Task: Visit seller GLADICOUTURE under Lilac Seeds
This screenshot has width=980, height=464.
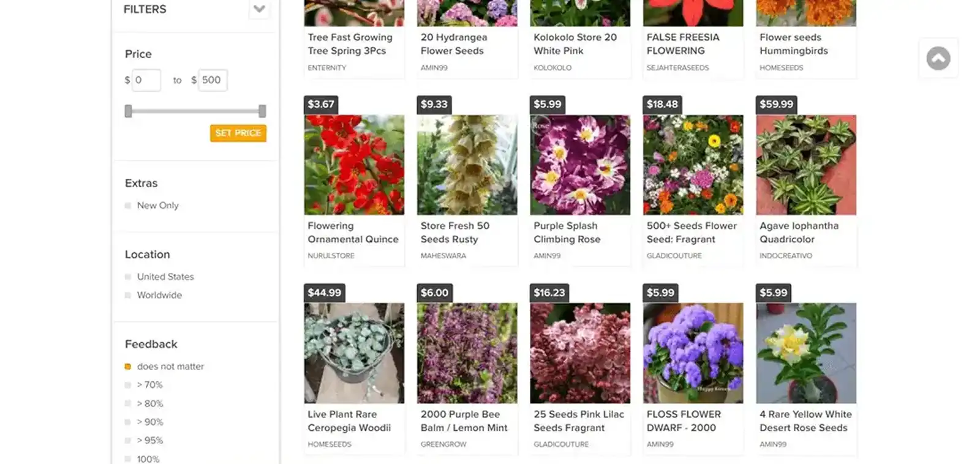Action: click(x=561, y=444)
